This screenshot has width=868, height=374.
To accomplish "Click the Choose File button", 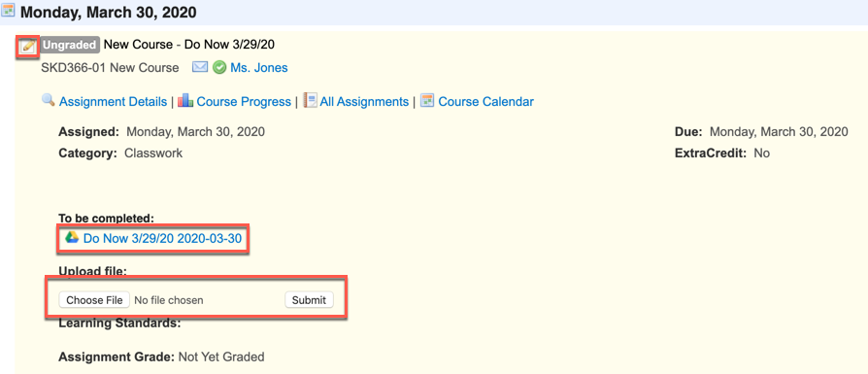I will pyautogui.click(x=94, y=300).
